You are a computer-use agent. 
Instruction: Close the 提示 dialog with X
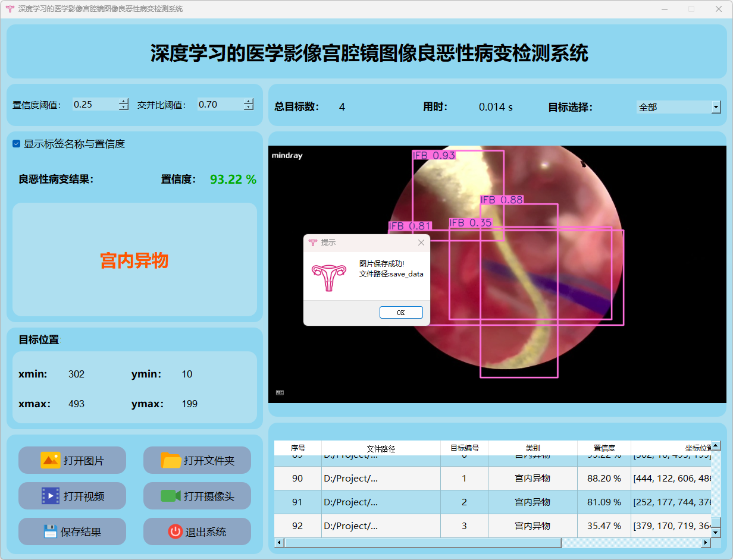click(x=421, y=243)
